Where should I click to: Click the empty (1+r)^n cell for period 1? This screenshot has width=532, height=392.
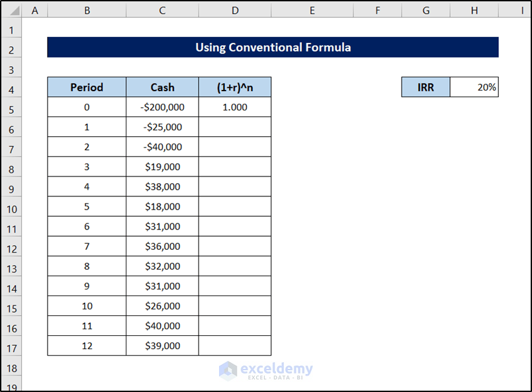click(x=235, y=127)
